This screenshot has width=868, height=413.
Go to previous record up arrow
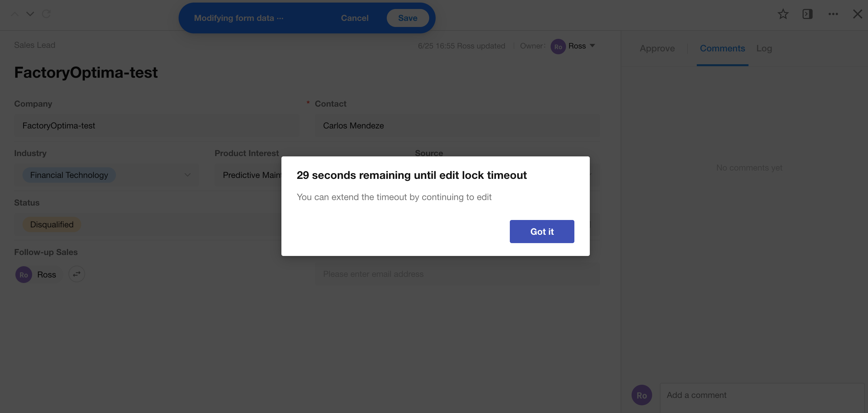pyautogui.click(x=15, y=14)
